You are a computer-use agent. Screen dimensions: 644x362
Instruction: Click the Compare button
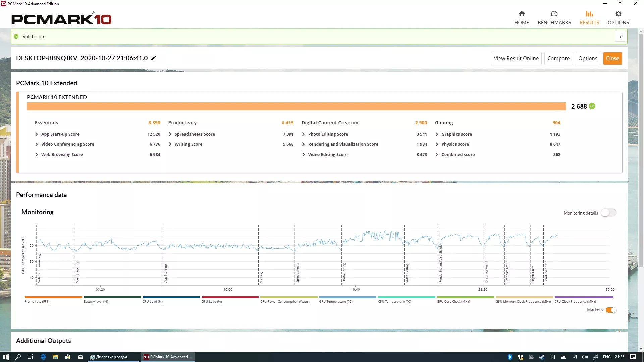tap(558, 58)
